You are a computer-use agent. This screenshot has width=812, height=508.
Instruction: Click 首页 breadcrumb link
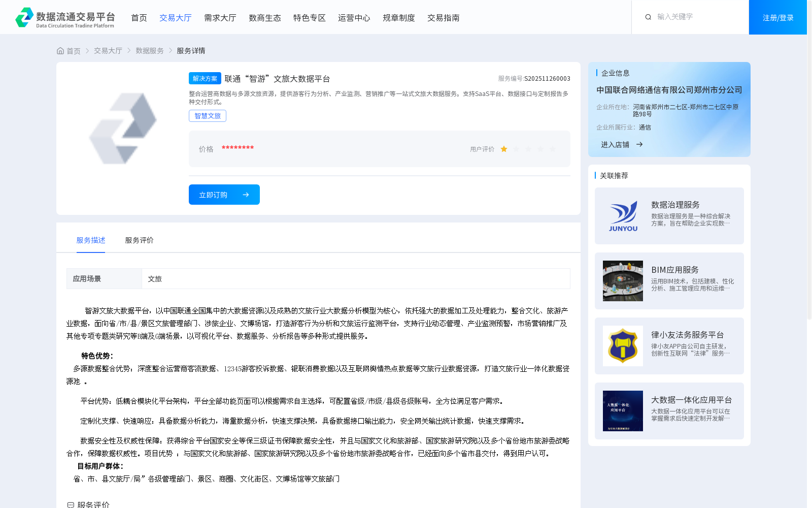coord(74,51)
